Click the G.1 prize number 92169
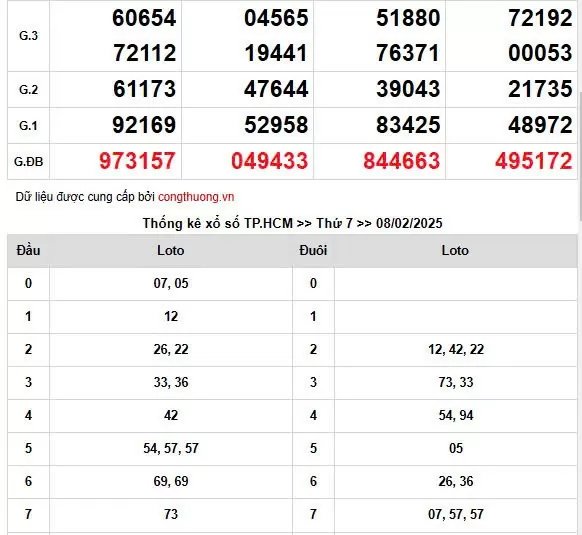This screenshot has height=535, width=582. click(x=144, y=125)
